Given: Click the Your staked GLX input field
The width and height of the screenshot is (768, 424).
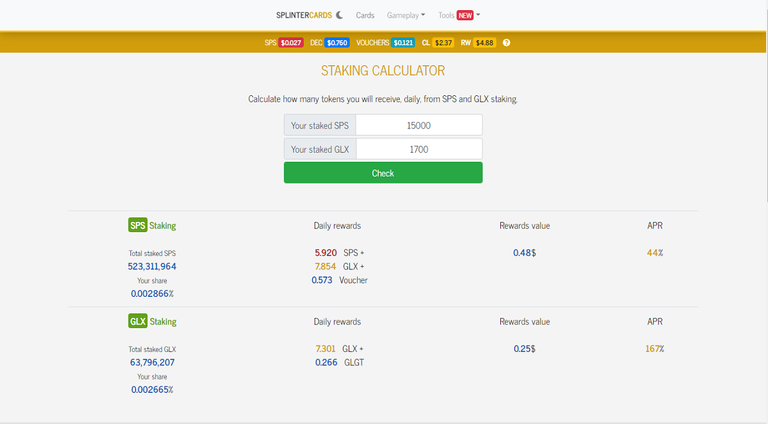Looking at the screenshot, I should point(419,149).
